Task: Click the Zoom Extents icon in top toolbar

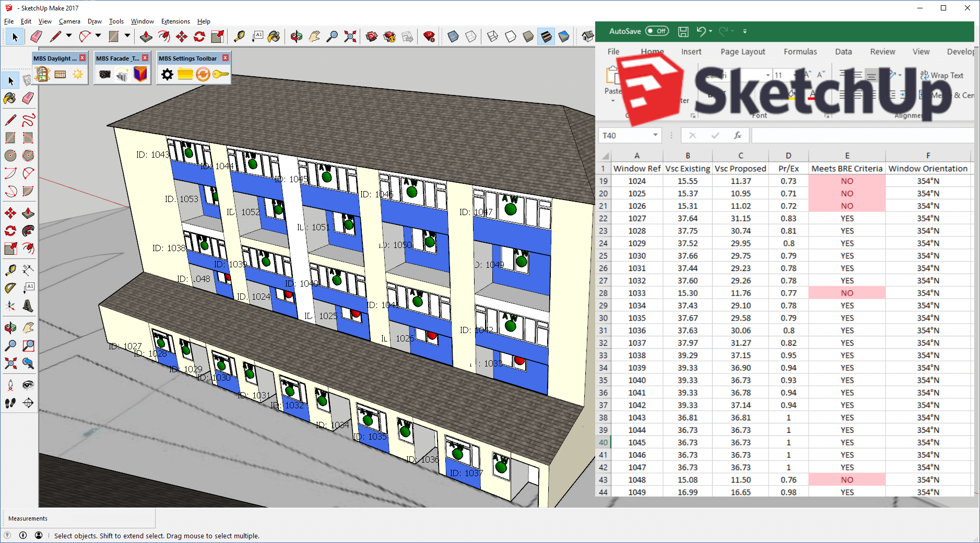Action: (x=350, y=37)
